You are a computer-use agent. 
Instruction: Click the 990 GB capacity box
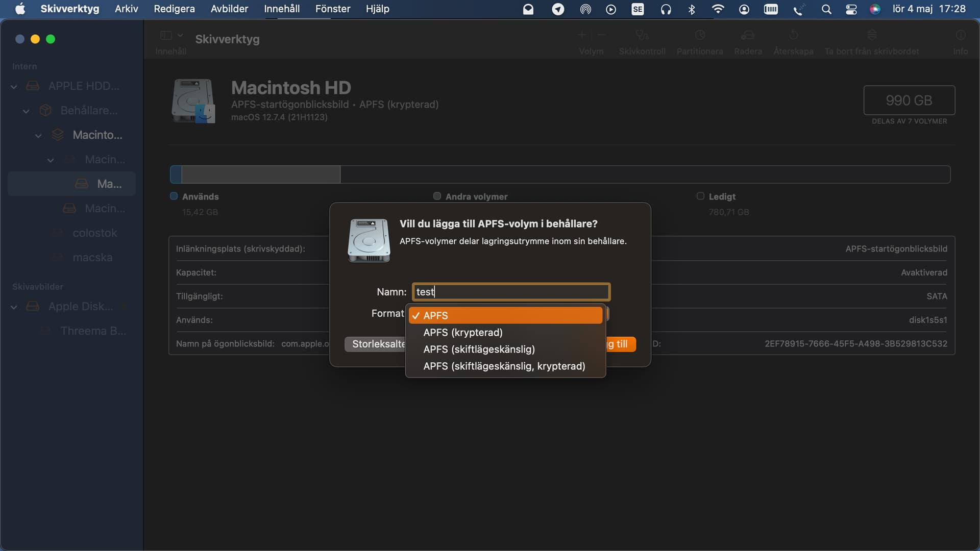(909, 100)
